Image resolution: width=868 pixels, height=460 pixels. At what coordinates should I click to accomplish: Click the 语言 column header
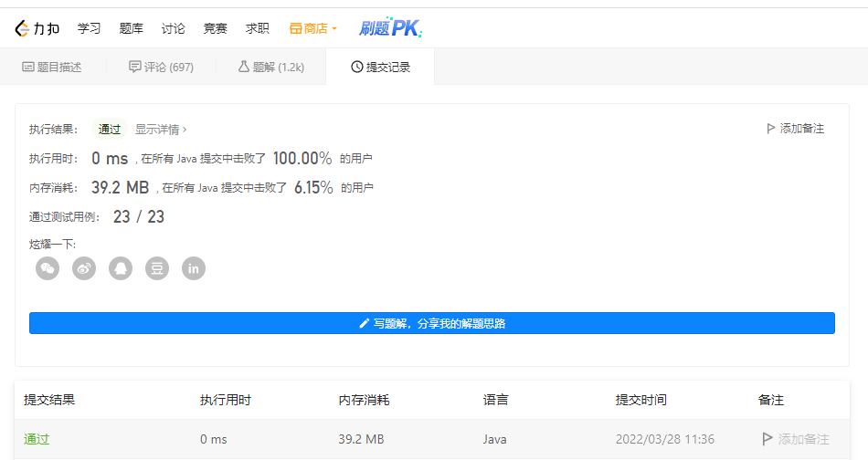(x=495, y=400)
